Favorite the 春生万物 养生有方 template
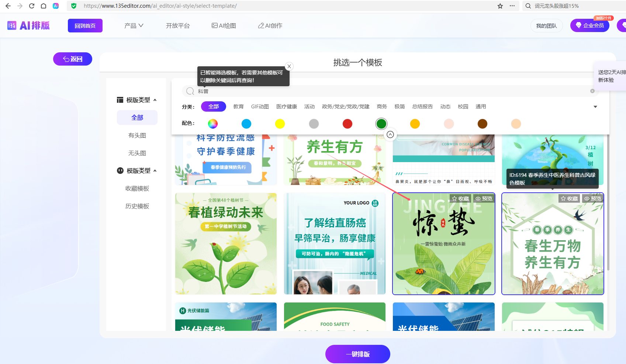Image resolution: width=626 pixels, height=364 pixels. point(569,199)
